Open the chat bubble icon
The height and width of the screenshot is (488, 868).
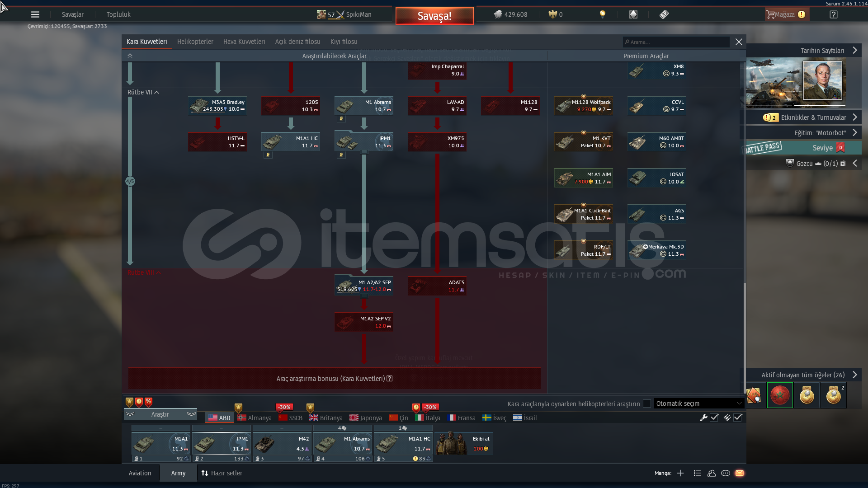[x=726, y=473]
